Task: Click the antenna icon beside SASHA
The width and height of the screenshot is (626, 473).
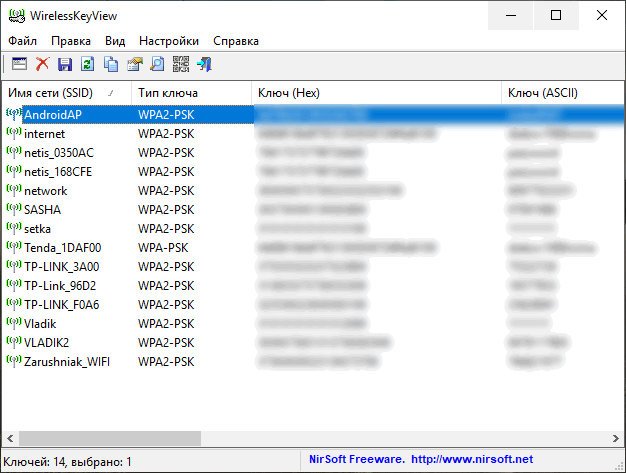Action: (14, 210)
